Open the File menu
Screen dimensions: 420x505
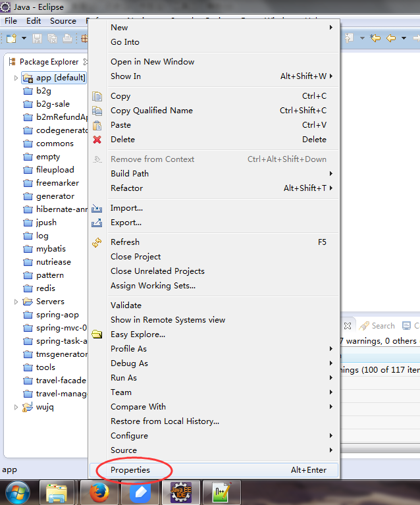coord(11,21)
